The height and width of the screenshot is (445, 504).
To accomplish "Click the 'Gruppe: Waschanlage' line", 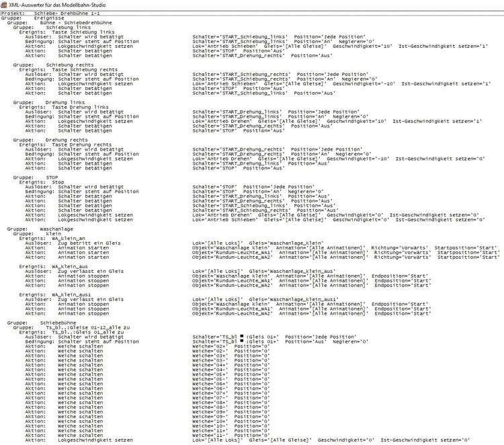I will click(x=40, y=229).
